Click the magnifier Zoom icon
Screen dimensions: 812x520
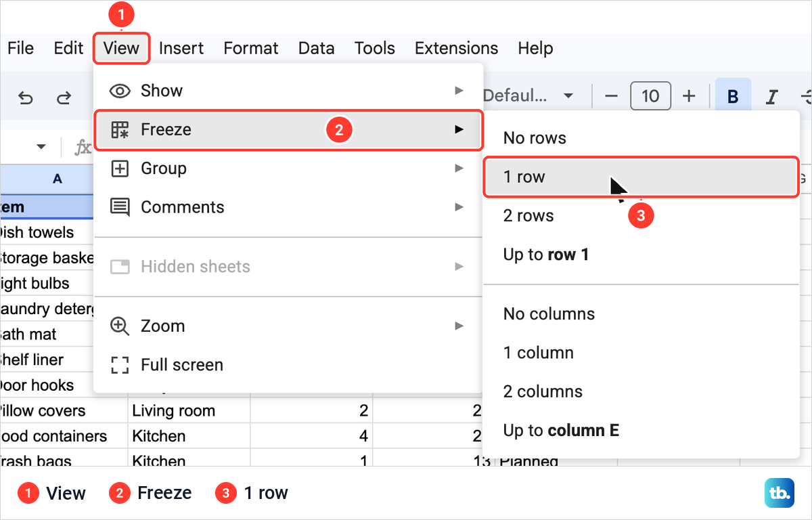pos(120,326)
